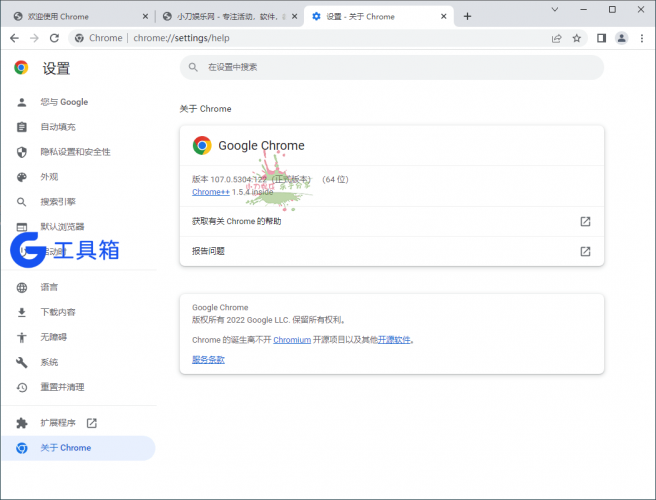Click the wrench icon beside 系统
656x500 pixels.
pos(22,362)
